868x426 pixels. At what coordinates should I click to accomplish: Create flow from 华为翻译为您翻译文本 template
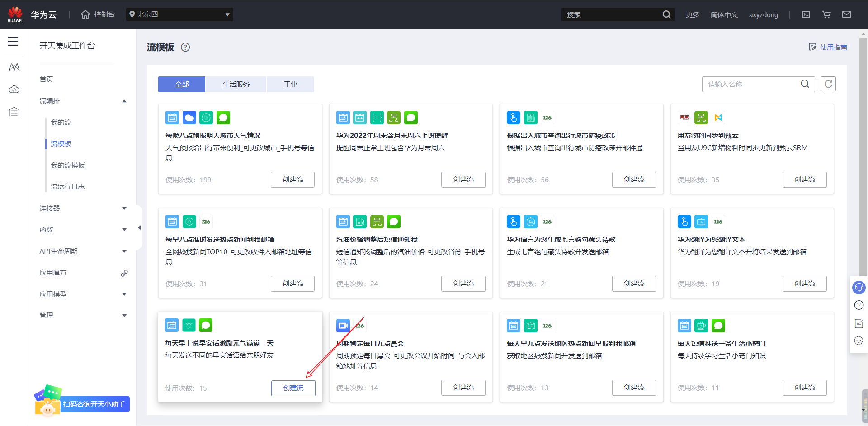coord(805,284)
